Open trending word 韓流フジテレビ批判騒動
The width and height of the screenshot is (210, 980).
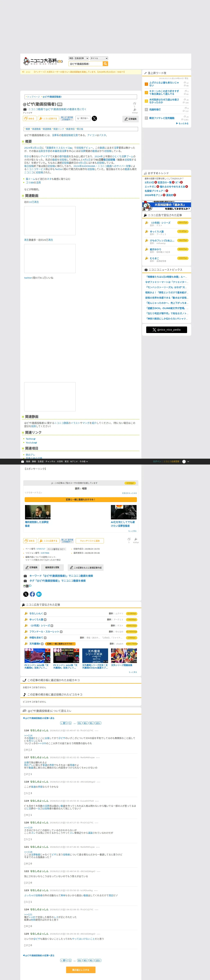(162, 118)
